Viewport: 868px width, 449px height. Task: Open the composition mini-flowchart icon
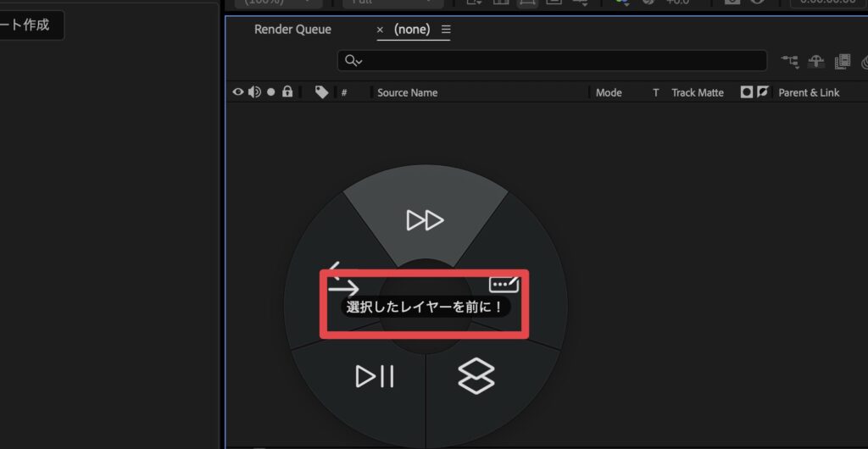tap(790, 61)
